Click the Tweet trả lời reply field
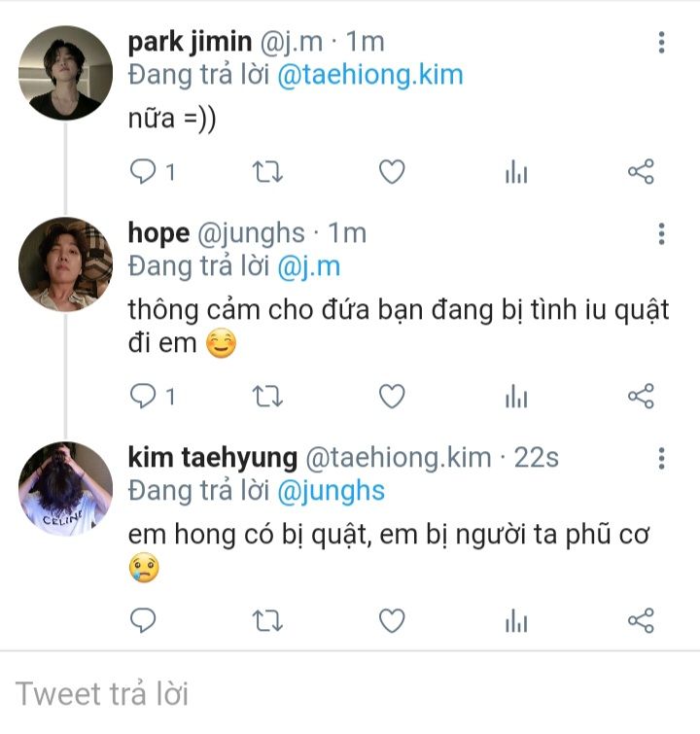Viewport: 700px width, 734px height. [x=292, y=694]
